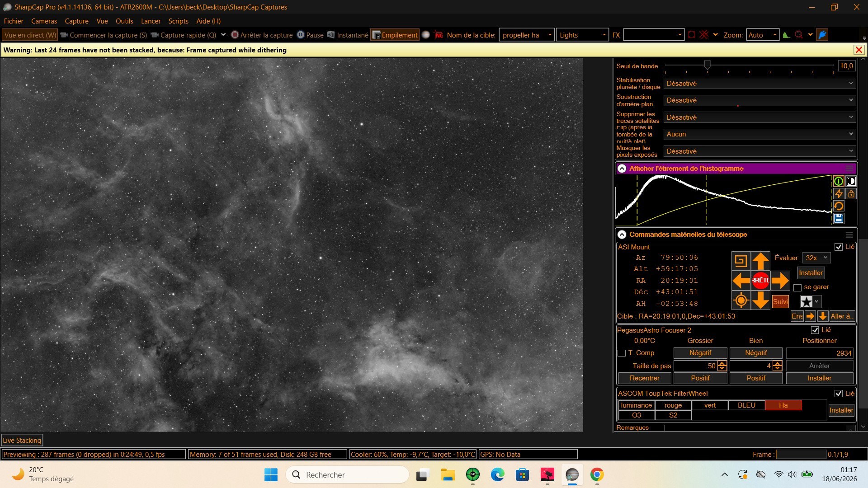This screenshot has height=488, width=868.
Task: Click the down arrow before Aller à
Action: 823,316
